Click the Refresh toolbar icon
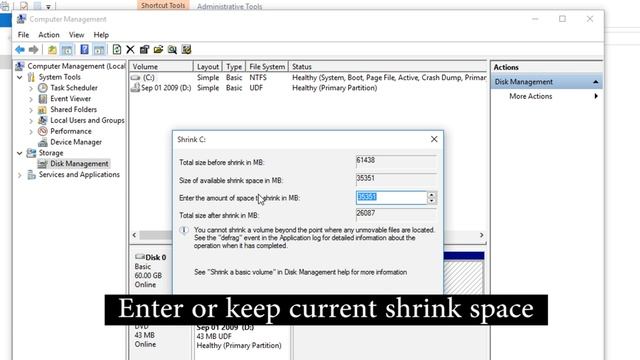 [x=117, y=50]
